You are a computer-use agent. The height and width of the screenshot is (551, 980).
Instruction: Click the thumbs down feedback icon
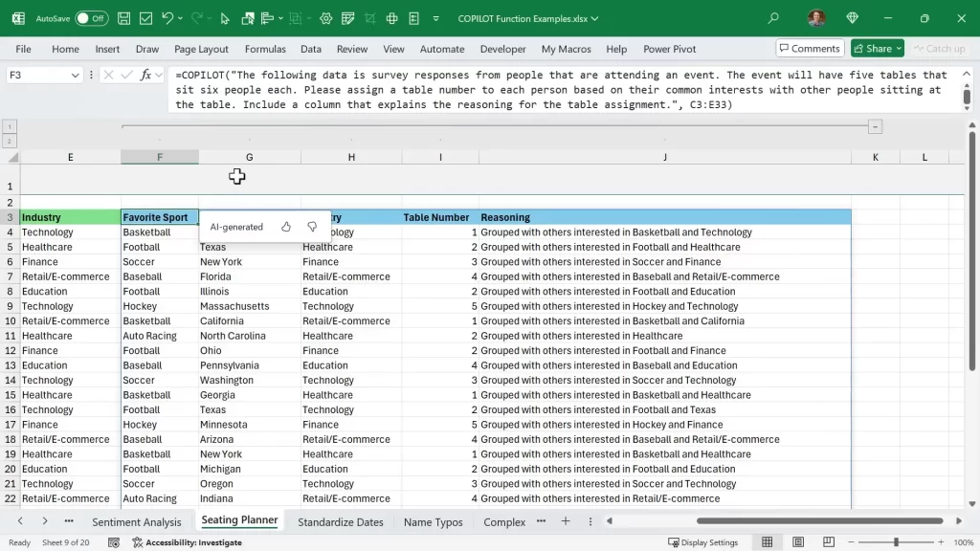click(312, 227)
